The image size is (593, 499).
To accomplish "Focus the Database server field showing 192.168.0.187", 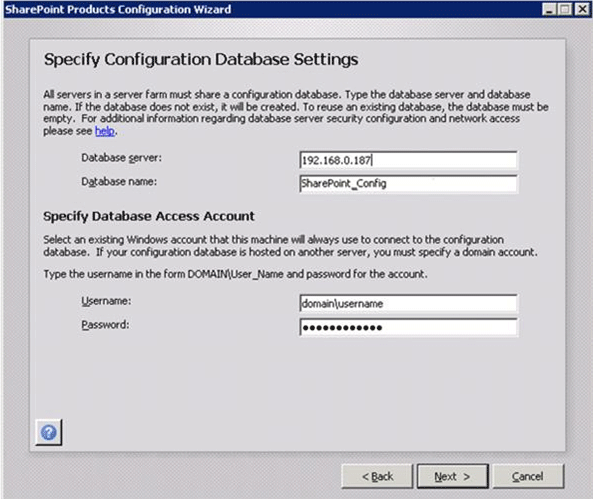I will [x=408, y=160].
